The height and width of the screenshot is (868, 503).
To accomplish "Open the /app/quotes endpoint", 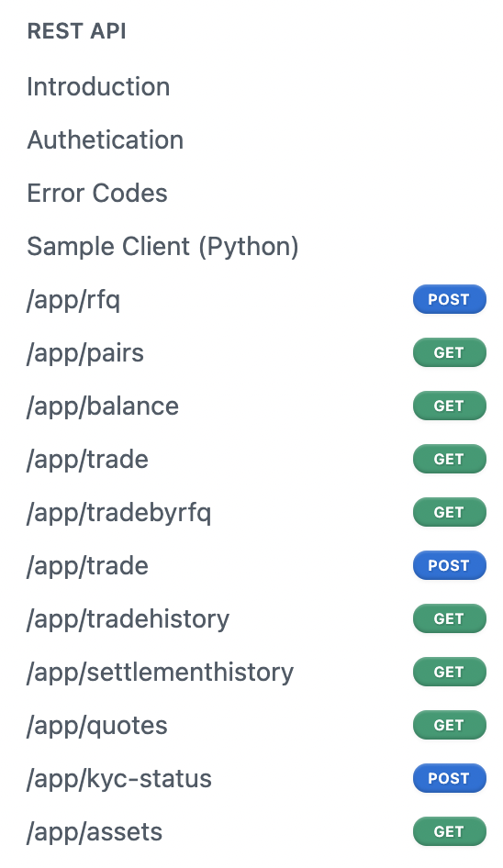I will [97, 725].
